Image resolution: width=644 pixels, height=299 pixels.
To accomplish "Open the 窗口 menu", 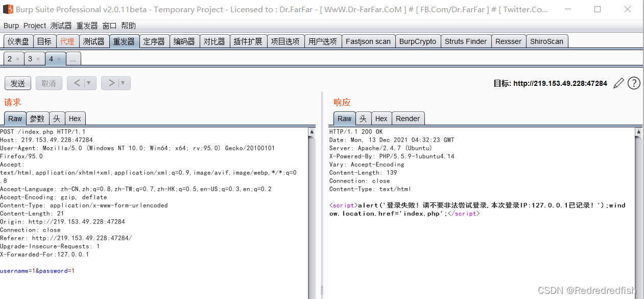I will (109, 26).
